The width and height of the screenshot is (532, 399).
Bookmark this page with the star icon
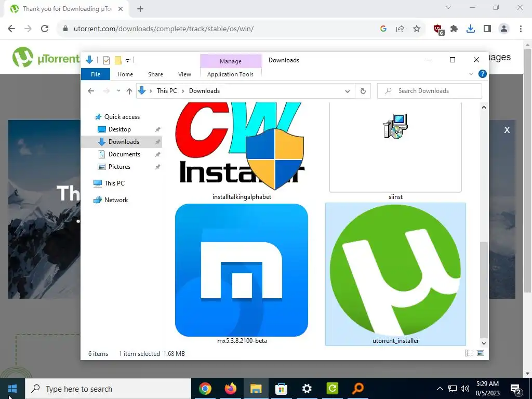(417, 29)
